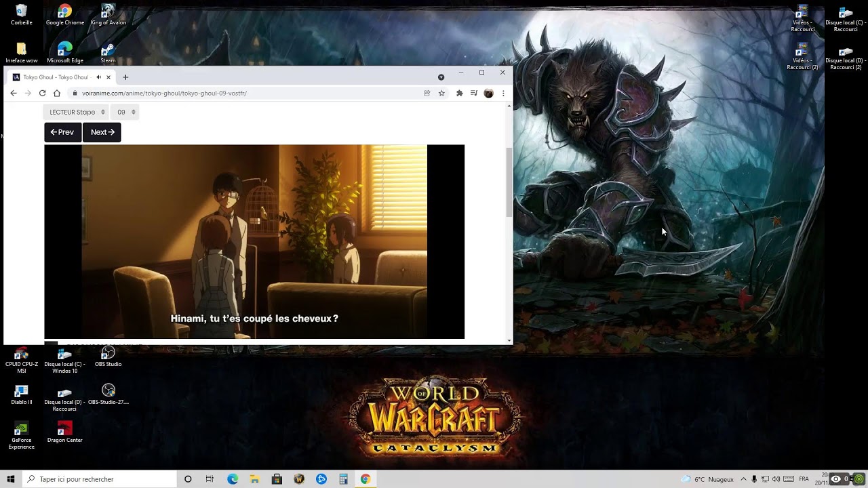868x488 pixels.
Task: Open the Vidéos - Raccourci (2) desktop shortcut
Action: pyautogui.click(x=803, y=56)
